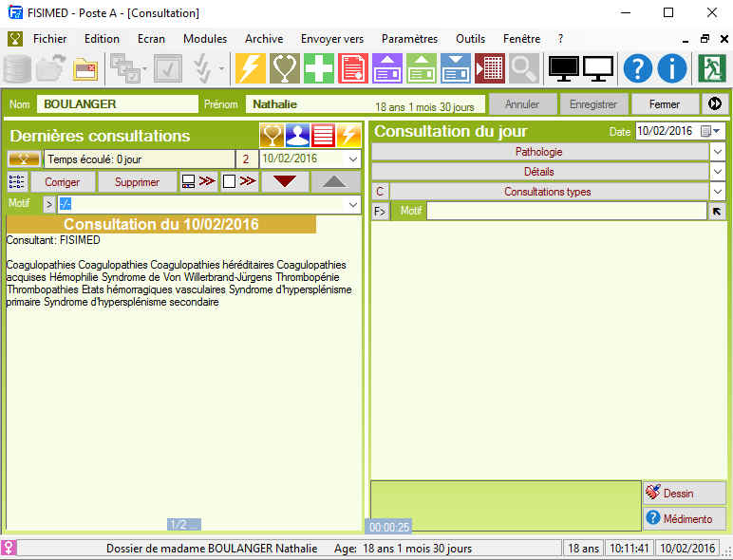Expand the Consultations types dropdown arrow

[x=718, y=192]
